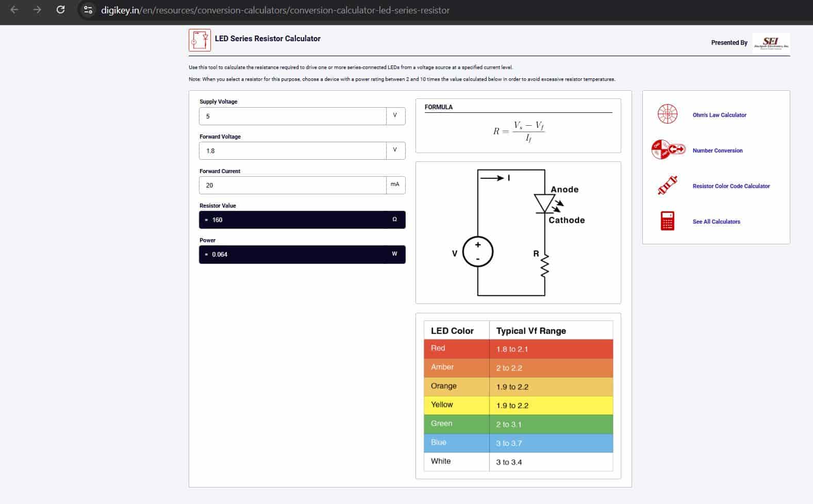Click the 'Presented By' text

click(729, 43)
